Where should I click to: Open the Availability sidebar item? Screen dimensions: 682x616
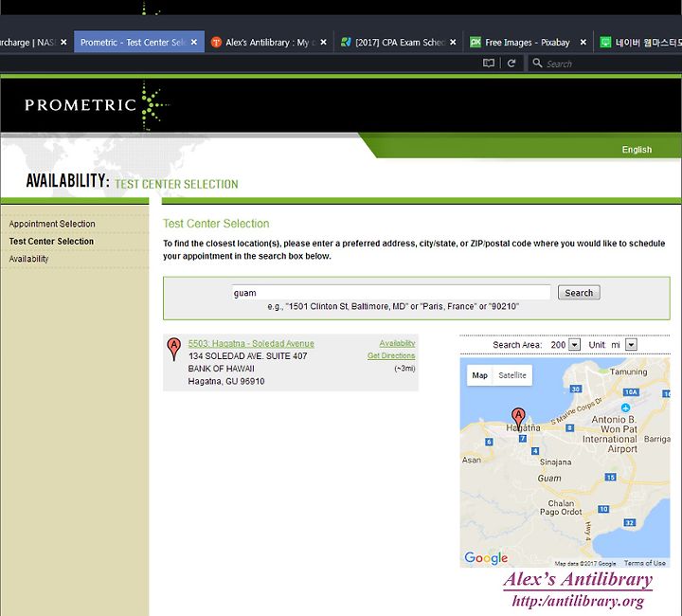point(28,259)
